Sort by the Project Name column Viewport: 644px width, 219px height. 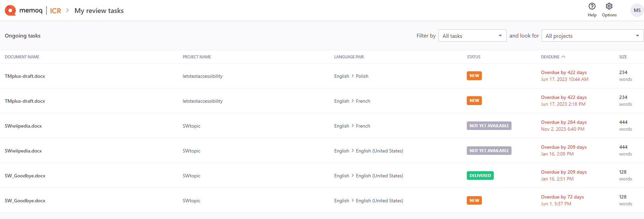197,57
